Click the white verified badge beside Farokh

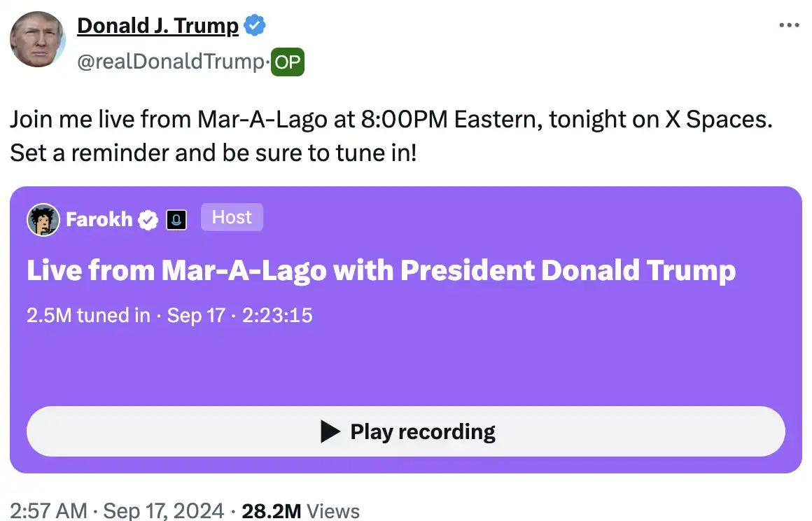(x=148, y=220)
